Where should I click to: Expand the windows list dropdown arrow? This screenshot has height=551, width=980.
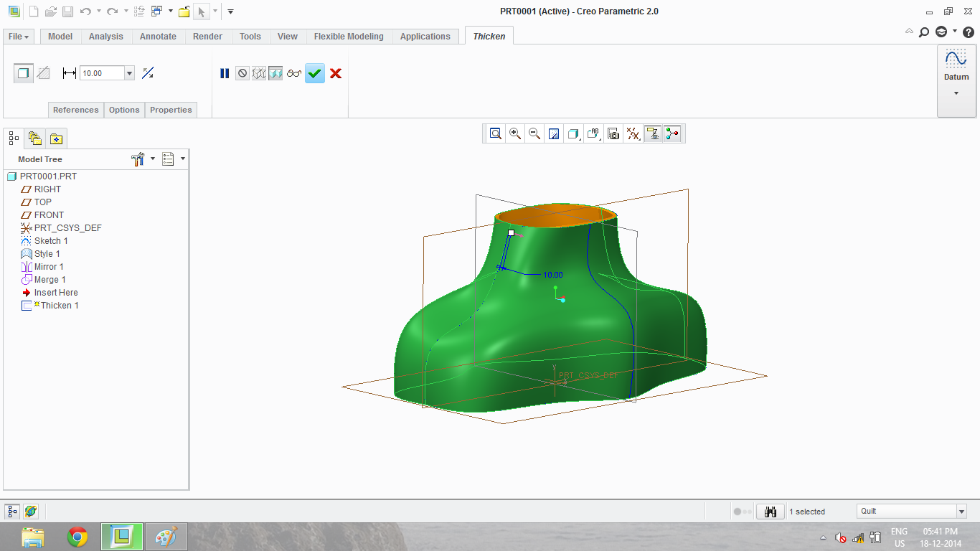(x=171, y=11)
